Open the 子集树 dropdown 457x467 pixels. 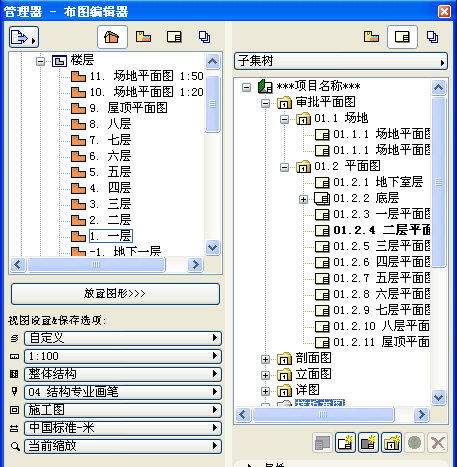point(341,61)
